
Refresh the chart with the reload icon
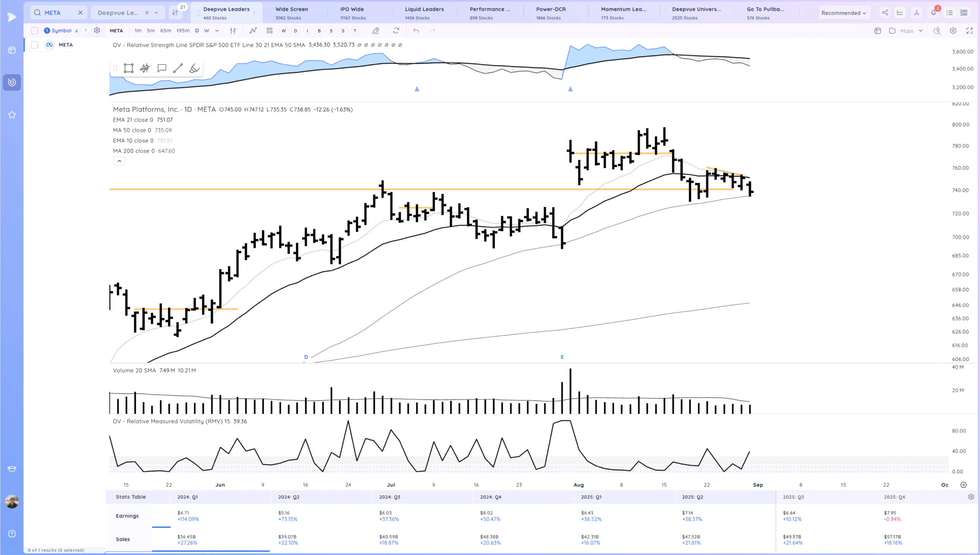click(x=396, y=31)
